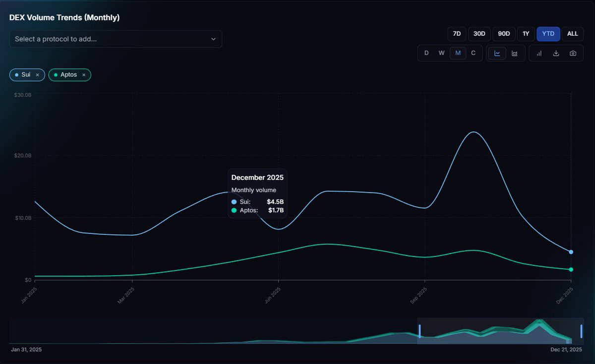Switch to monthly (M) interval

point(458,53)
